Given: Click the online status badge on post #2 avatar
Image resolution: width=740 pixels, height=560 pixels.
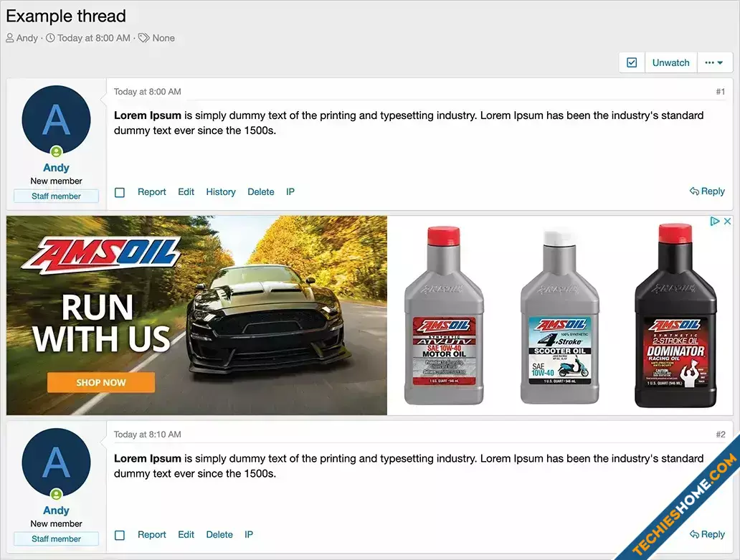Looking at the screenshot, I should click(56, 494).
